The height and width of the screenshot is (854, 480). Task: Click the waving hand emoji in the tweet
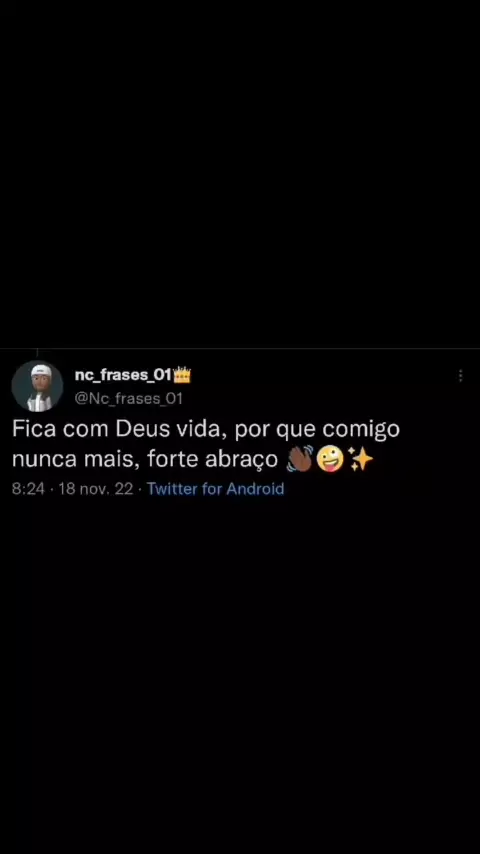pos(300,459)
